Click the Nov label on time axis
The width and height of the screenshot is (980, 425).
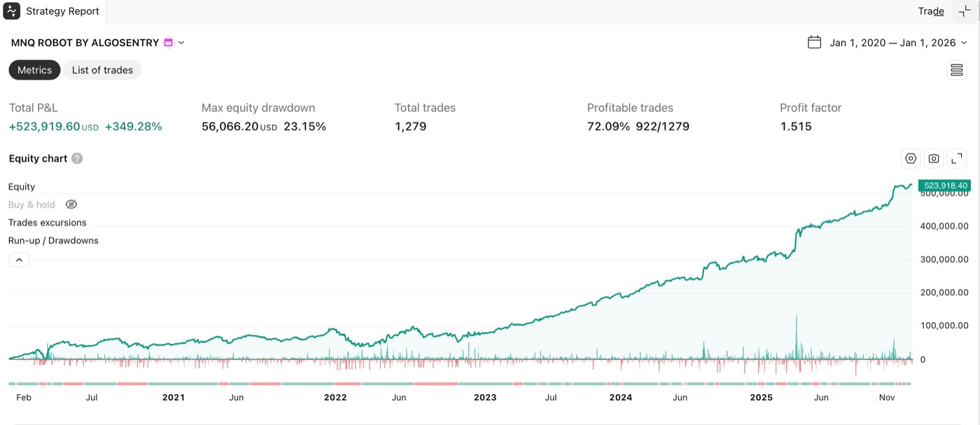(887, 398)
